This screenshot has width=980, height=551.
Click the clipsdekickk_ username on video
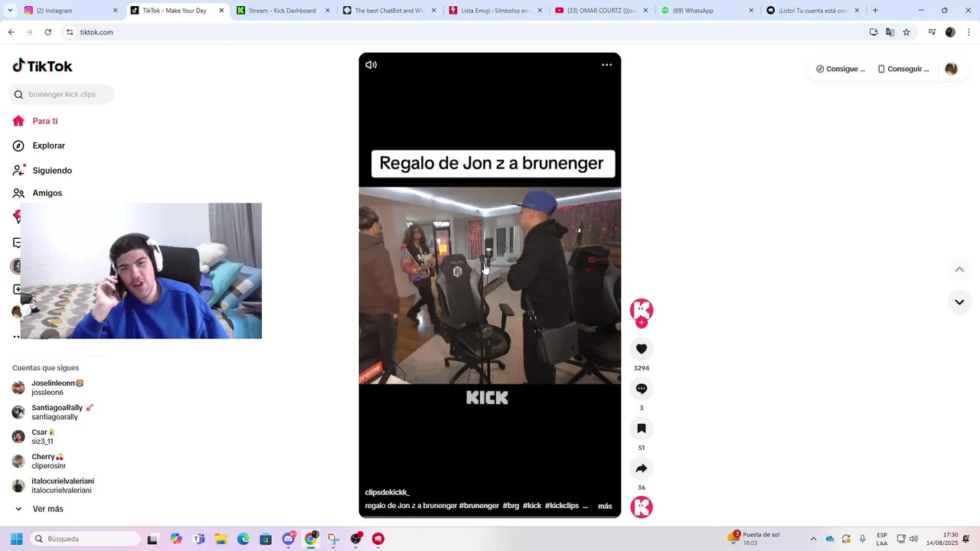[x=387, y=492]
